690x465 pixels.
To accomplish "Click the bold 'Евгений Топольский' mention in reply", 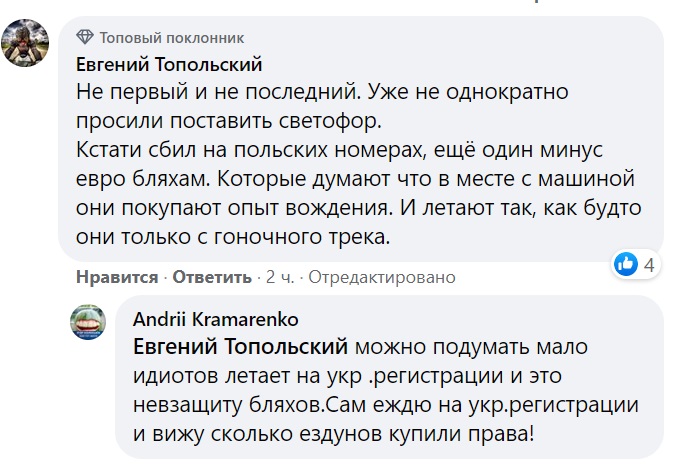I will (240, 346).
